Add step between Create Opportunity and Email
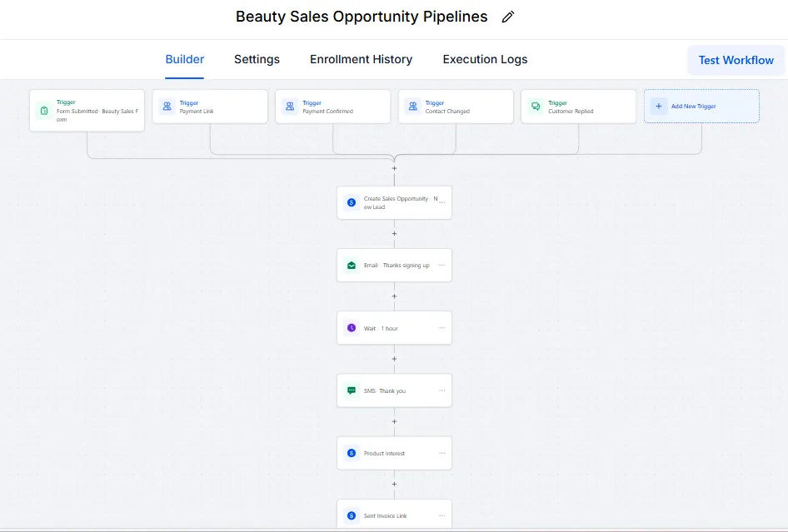The image size is (788, 532). [395, 234]
